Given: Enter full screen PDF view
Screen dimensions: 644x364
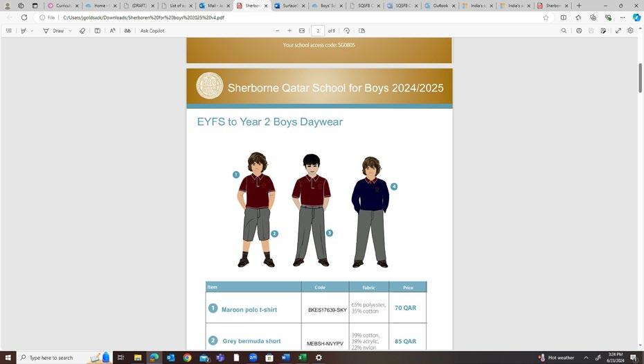Looking at the screenshot, I should [618, 31].
